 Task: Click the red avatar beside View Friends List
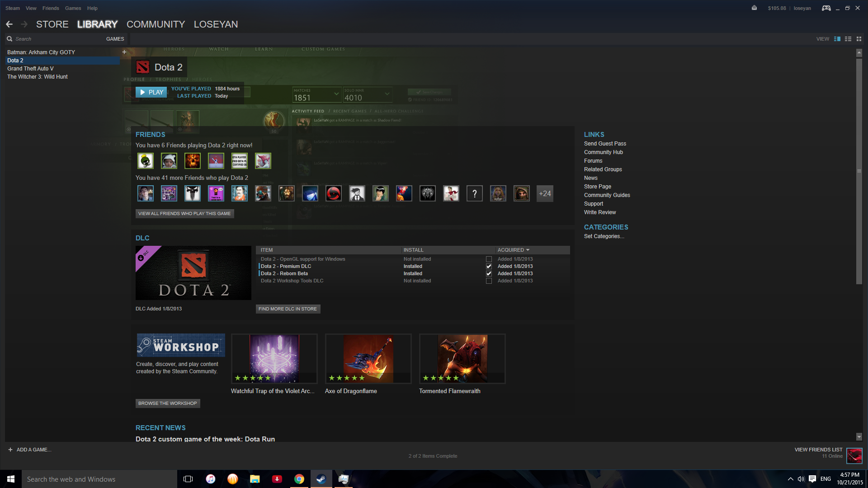tap(854, 455)
